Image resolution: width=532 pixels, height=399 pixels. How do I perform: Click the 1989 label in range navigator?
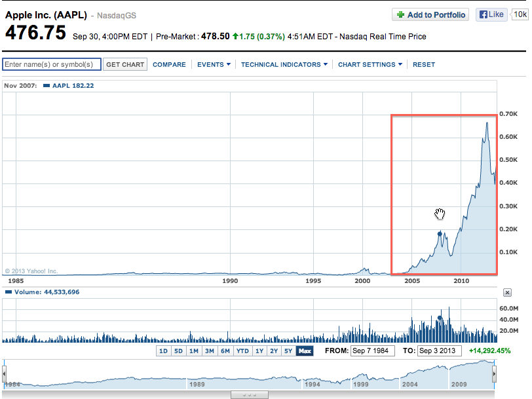coord(197,385)
